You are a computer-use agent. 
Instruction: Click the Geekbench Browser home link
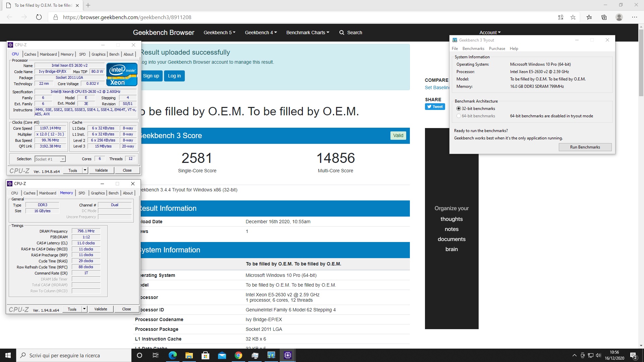click(x=163, y=33)
